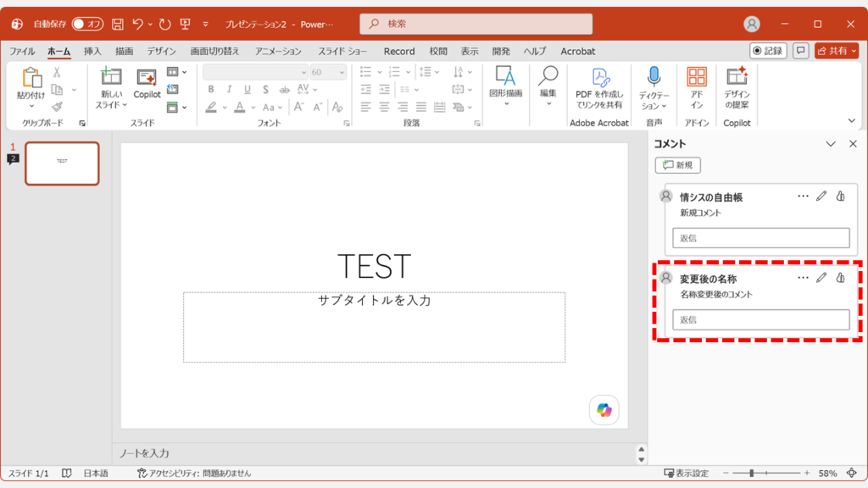This screenshot has width=868, height=488.
Task: Click the Record (記録) button
Action: click(768, 50)
